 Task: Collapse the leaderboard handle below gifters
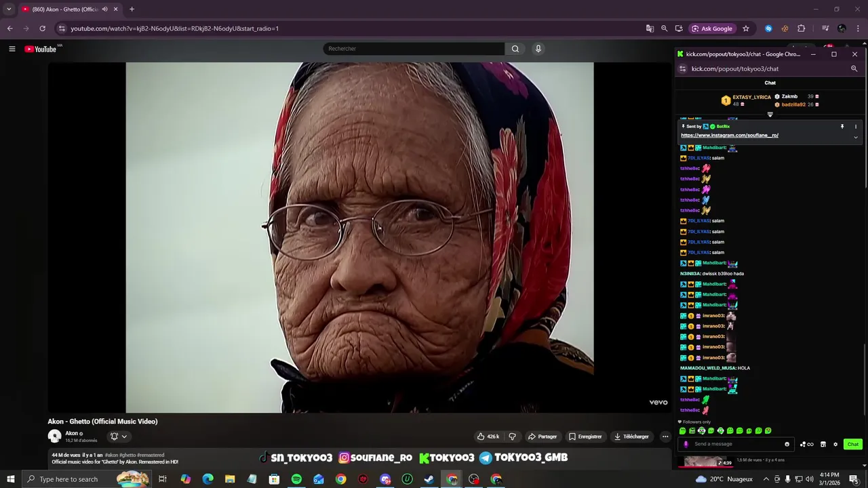coord(770,115)
